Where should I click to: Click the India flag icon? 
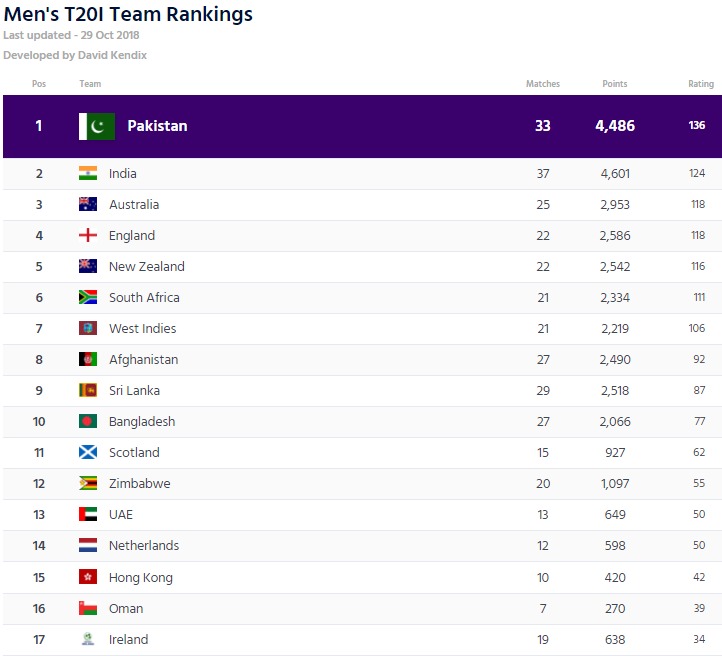coord(88,173)
